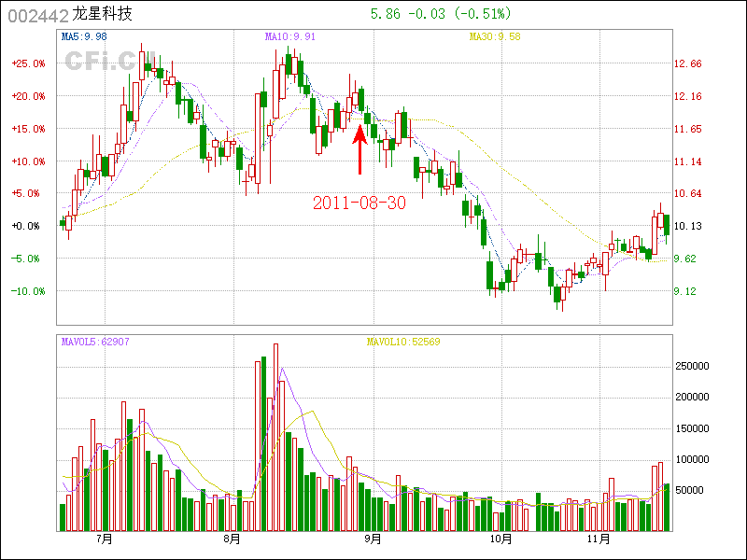
Task: Select the MA10:9.91 indicator label
Action: [x=290, y=37]
